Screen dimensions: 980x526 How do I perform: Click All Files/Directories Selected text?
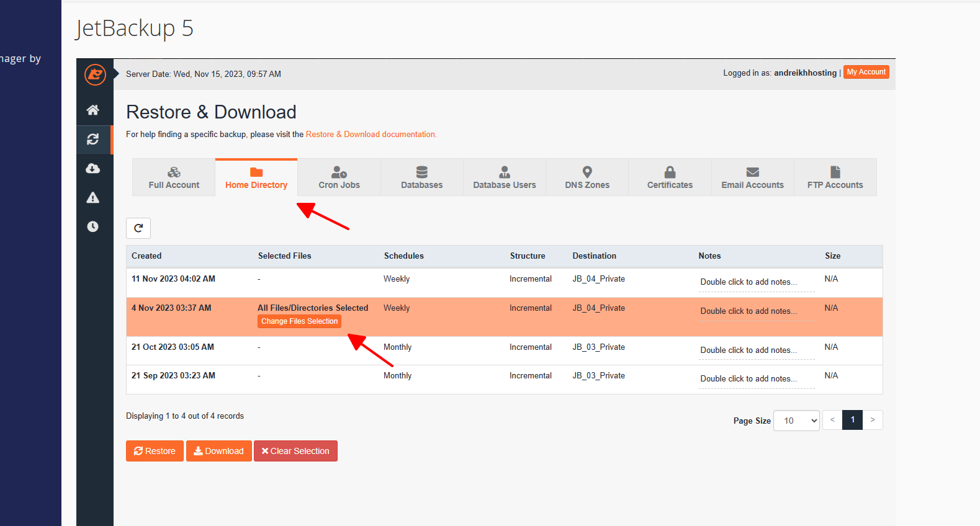313,308
